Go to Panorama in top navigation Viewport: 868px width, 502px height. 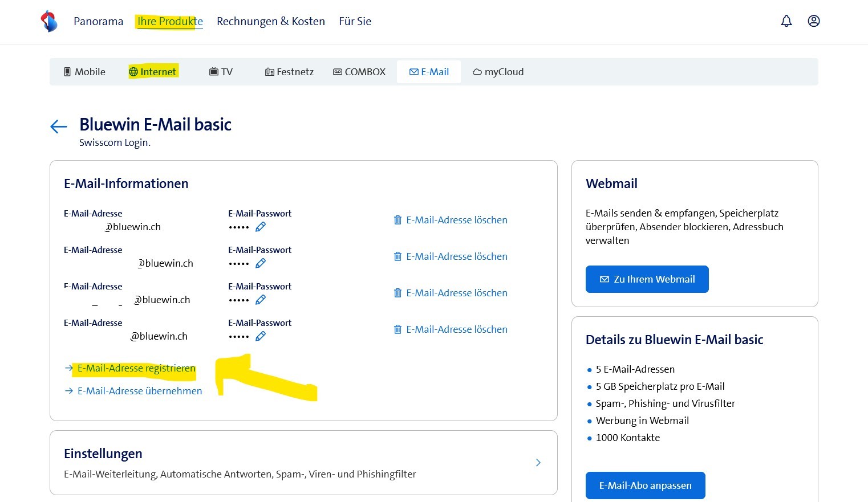tap(98, 21)
